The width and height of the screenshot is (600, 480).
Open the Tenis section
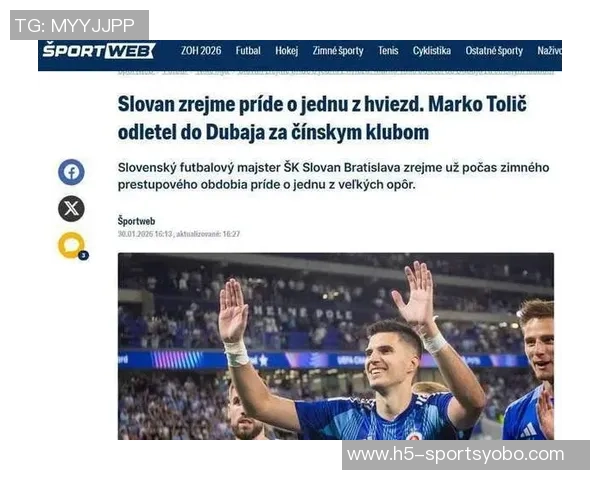[x=388, y=51]
